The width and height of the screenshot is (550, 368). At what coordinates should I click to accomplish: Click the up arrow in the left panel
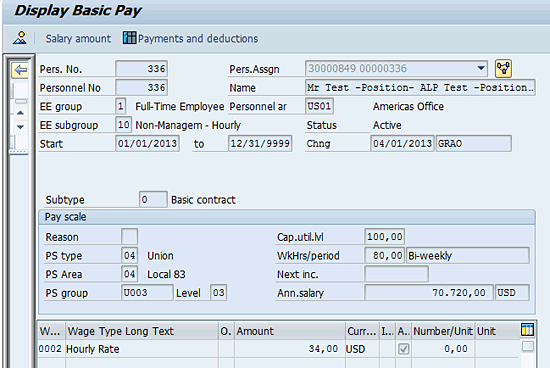[20, 113]
